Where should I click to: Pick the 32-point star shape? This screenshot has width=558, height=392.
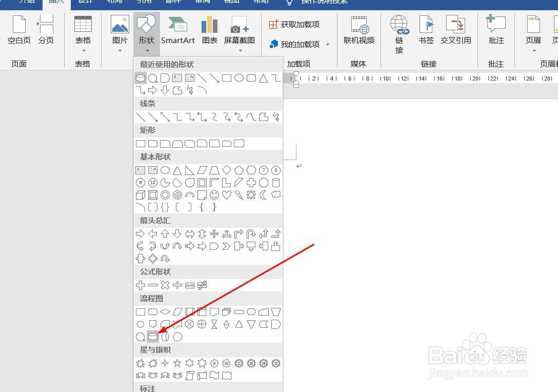coord(276,363)
